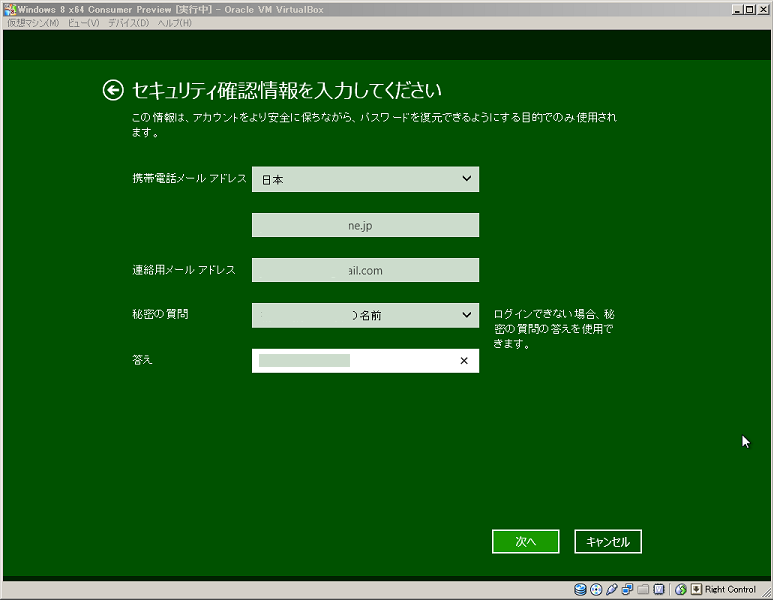Screen dimensions: 773x600
Task: Click the USB devices status icon
Action: tap(612, 589)
